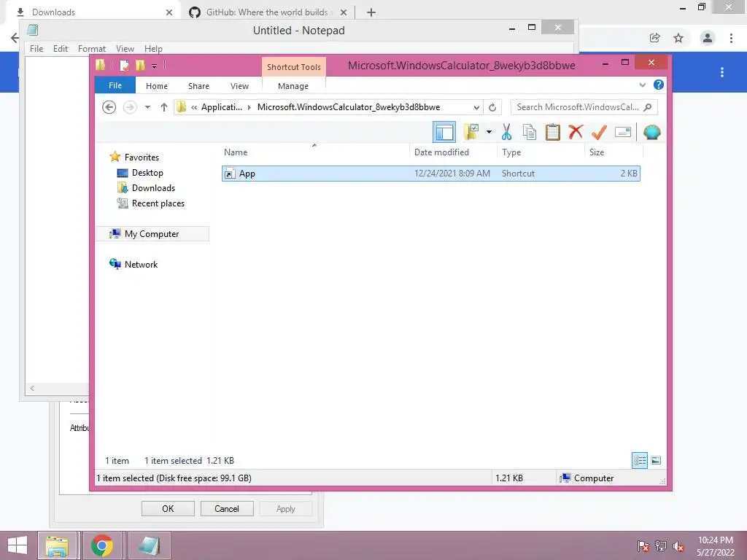
Task: Click the Applicati... breadcrumb segment
Action: click(222, 107)
